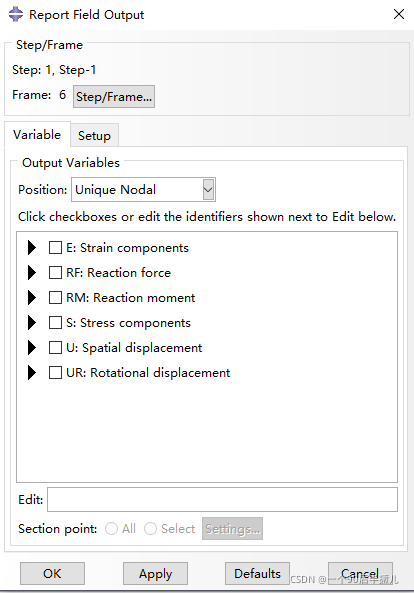
Task: Enable the S: Stress components checkbox
Action: click(55, 323)
